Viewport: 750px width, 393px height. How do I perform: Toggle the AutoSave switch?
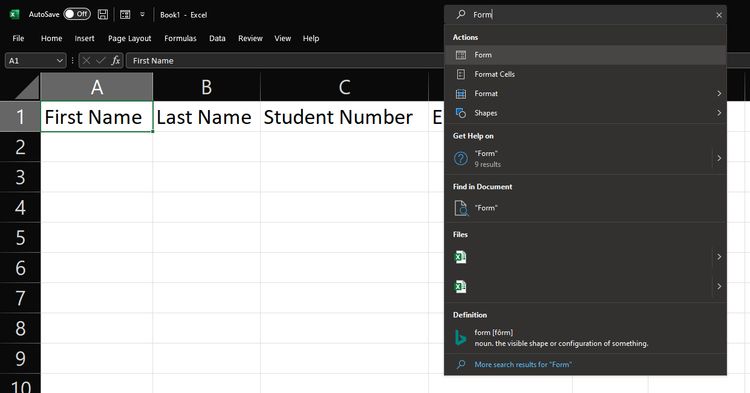[x=77, y=14]
